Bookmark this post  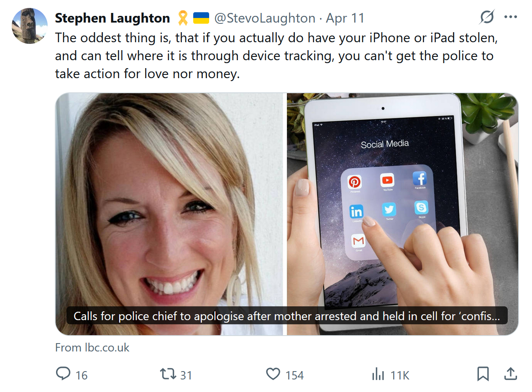(483, 374)
